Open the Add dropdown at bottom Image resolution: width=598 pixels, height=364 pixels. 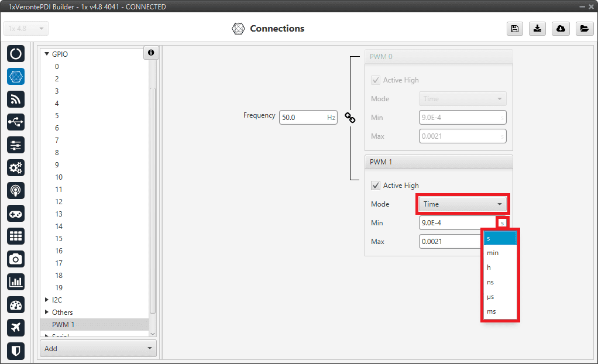click(98, 348)
